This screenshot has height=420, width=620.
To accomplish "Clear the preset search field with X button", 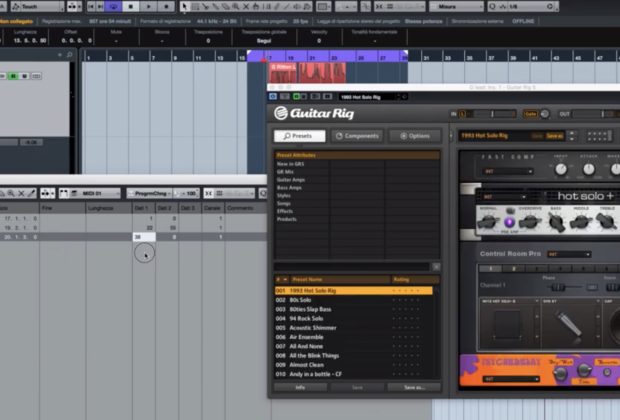I will (x=436, y=267).
